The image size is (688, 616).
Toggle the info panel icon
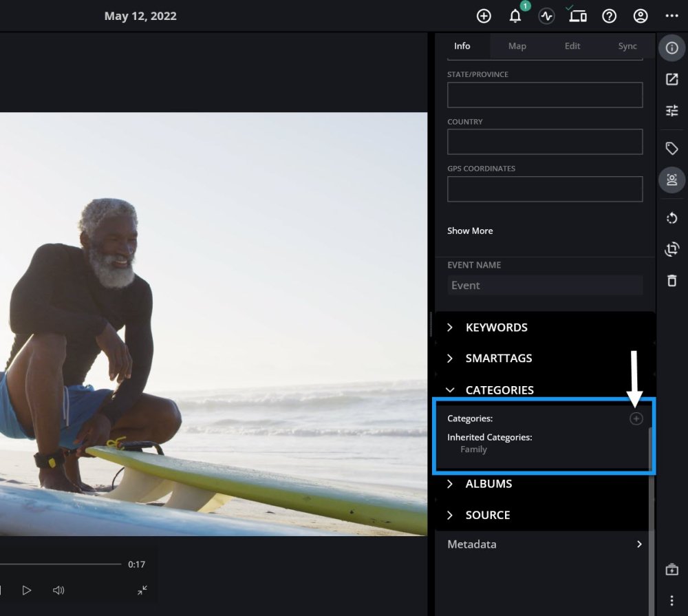point(672,47)
